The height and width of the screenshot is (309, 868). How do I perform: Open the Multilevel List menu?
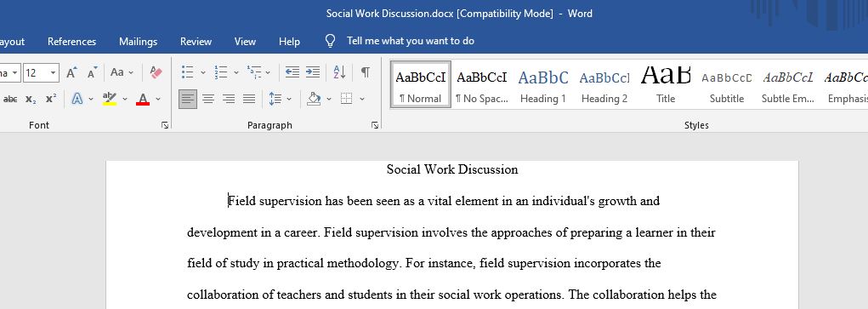point(254,72)
